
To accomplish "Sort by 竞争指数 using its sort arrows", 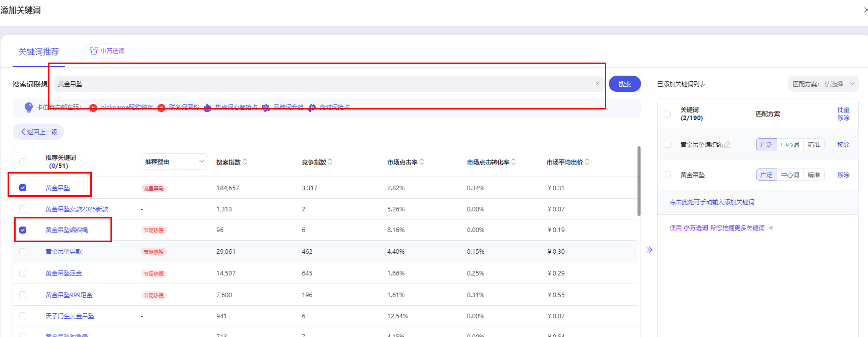I will (330, 162).
